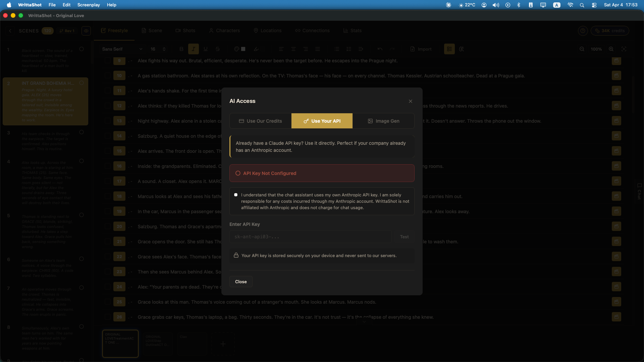Image resolution: width=644 pixels, height=362 pixels.
Task: Toggle the checkbox next to scene 9
Action: pos(107,61)
